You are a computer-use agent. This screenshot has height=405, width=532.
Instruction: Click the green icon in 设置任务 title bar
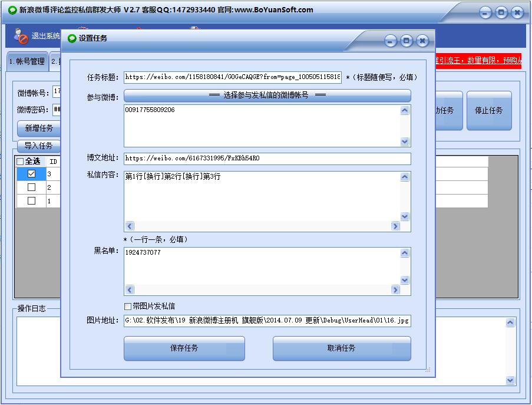pyautogui.click(x=72, y=38)
